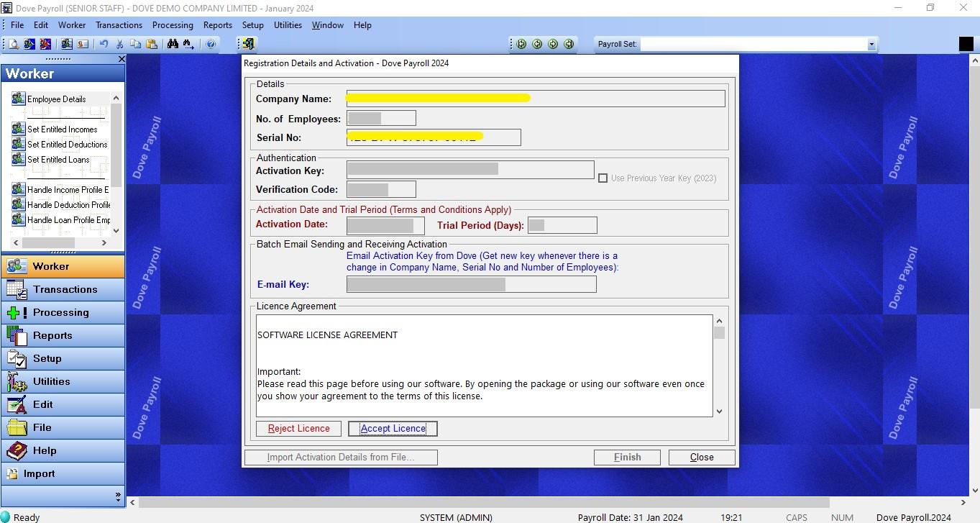Click the ID card toolbar icon

83,44
